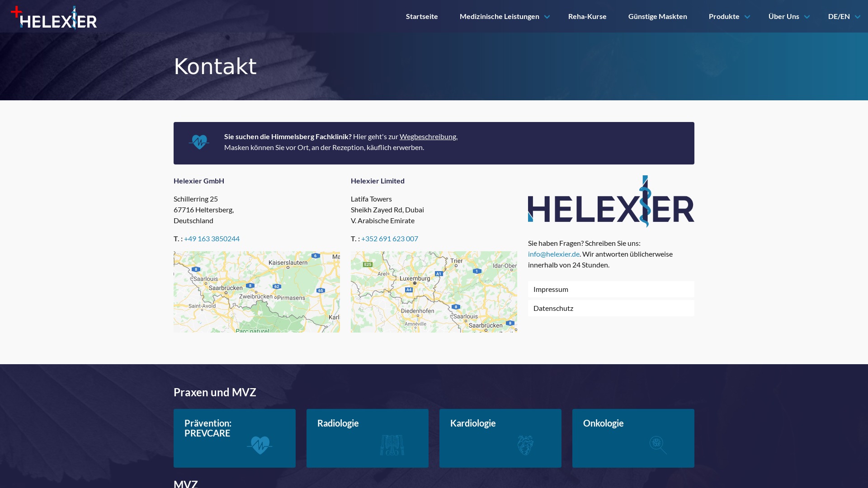Call Helexier GmbH number +49 163 3850244
The width and height of the screenshot is (868, 488).
pyautogui.click(x=212, y=239)
